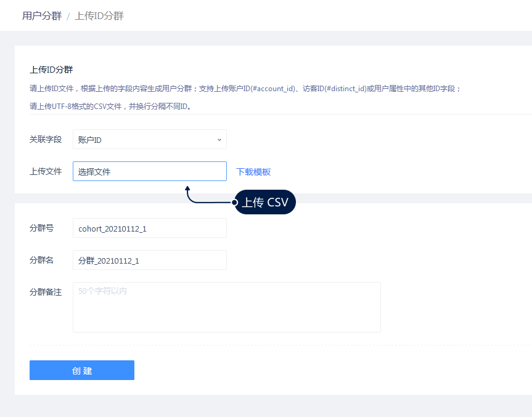Screen dimensions: 532x417
Task: Click the 上传ID分群 breadcrumb item
Action: point(99,16)
